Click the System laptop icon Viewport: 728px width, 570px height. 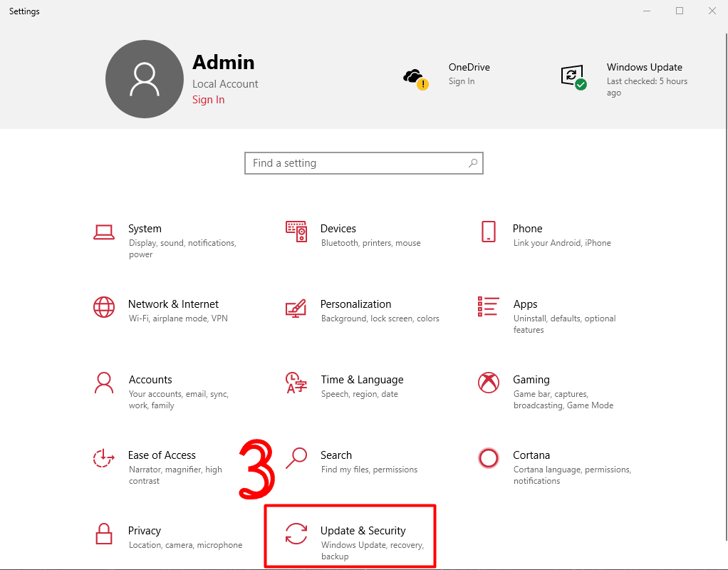pos(104,232)
